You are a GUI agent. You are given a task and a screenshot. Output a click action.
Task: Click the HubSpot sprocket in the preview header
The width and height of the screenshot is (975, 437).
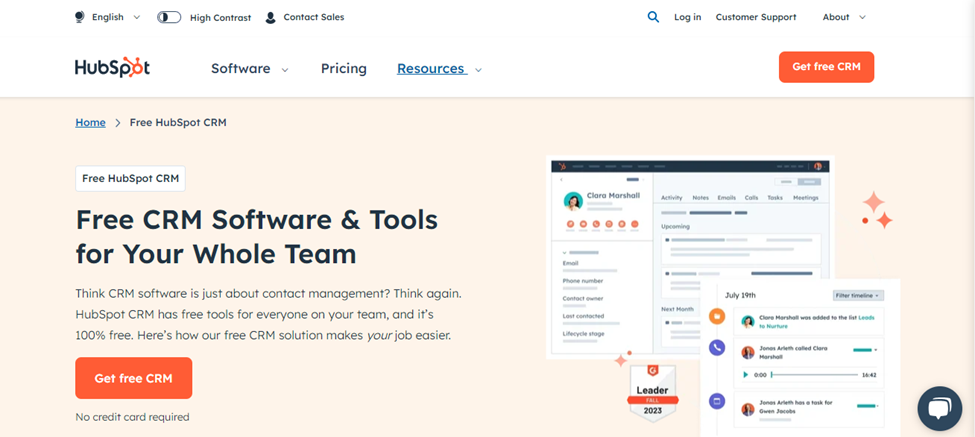click(562, 166)
